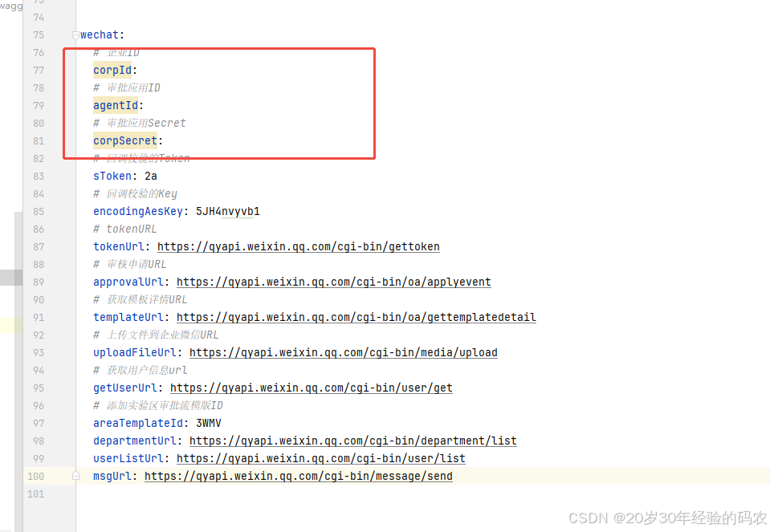
Task: Click the encodingAesKey value text
Action: pyautogui.click(x=228, y=212)
